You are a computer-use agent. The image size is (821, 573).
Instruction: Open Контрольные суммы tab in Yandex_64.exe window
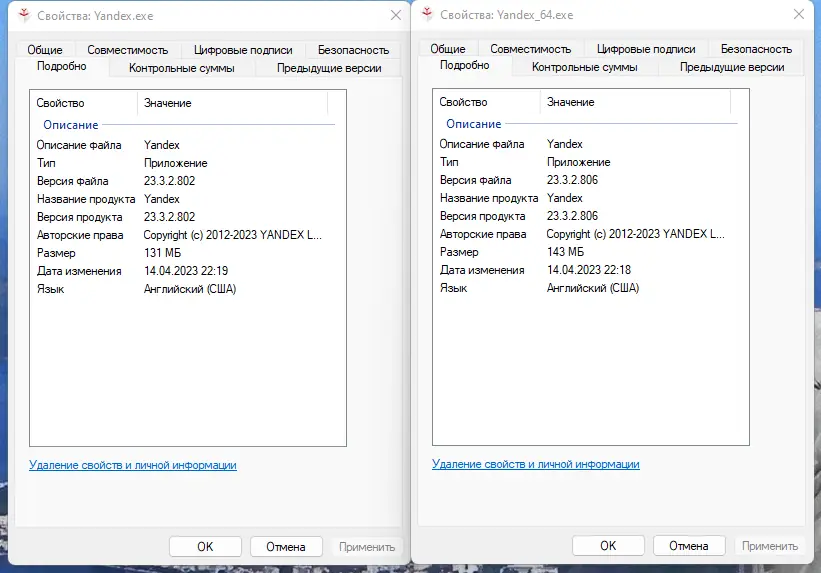tap(584, 67)
